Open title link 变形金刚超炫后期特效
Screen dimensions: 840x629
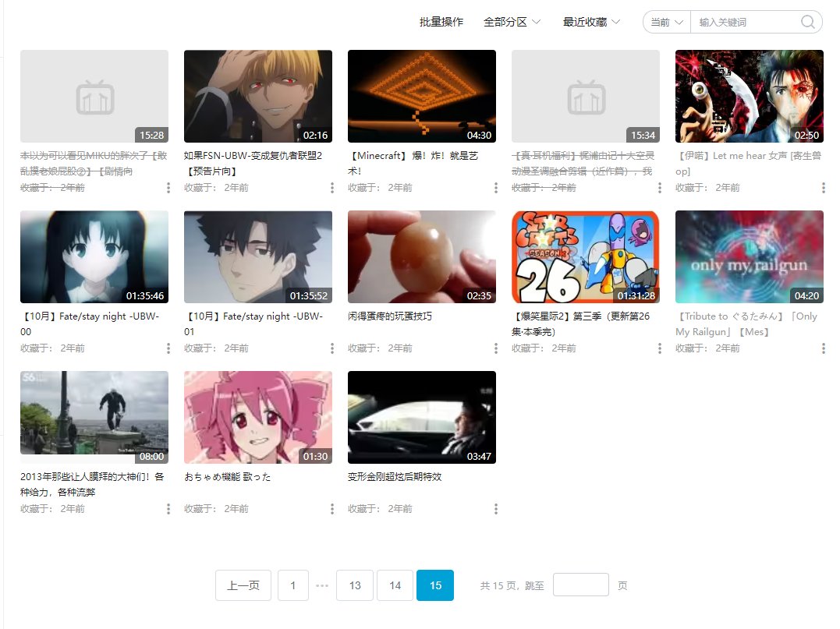click(395, 477)
